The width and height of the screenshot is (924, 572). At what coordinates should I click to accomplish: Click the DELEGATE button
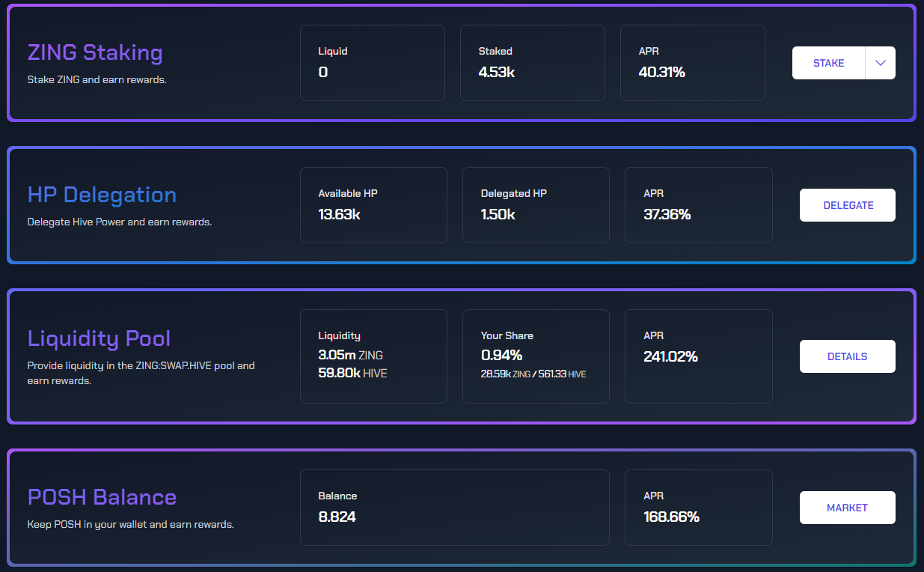[848, 205]
